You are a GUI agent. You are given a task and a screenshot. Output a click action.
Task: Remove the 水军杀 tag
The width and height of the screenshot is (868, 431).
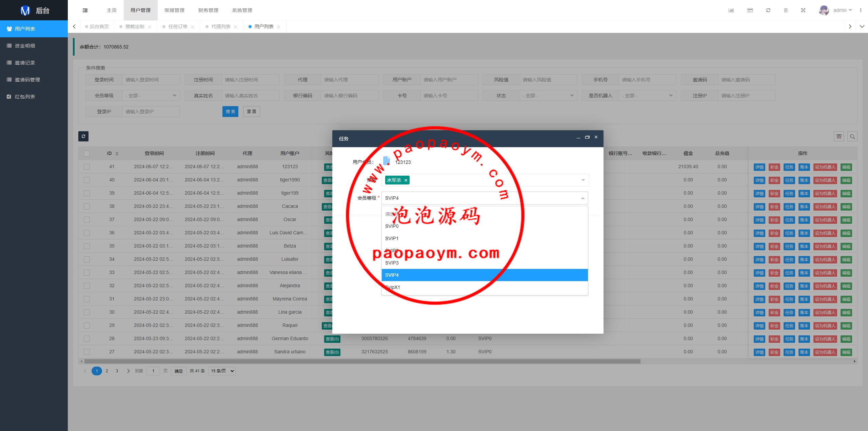(x=406, y=180)
